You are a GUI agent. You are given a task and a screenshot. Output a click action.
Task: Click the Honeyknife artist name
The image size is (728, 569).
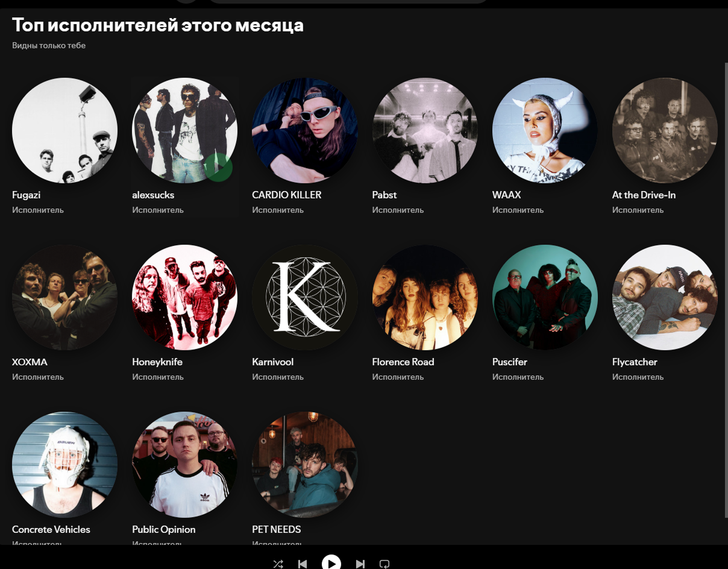coord(157,362)
